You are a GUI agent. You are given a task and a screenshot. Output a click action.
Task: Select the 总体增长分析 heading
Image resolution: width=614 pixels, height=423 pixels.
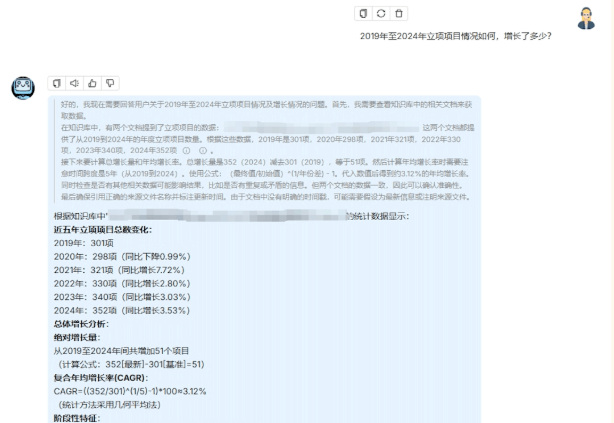[80, 323]
